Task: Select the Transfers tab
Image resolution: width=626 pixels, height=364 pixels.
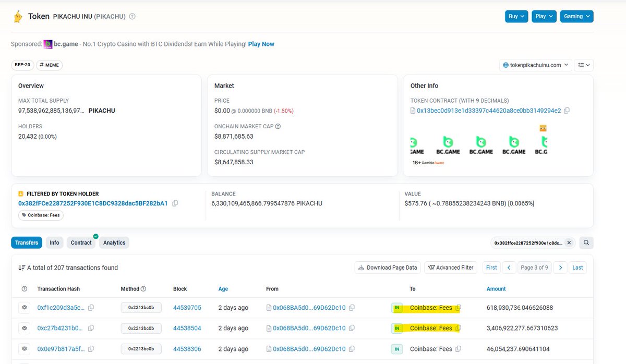Action: click(27, 242)
